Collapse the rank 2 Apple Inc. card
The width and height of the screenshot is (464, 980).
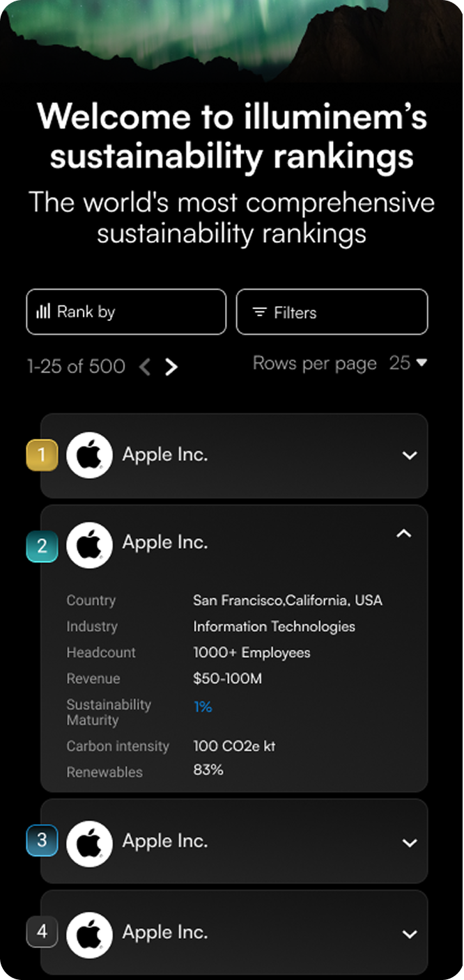click(404, 533)
